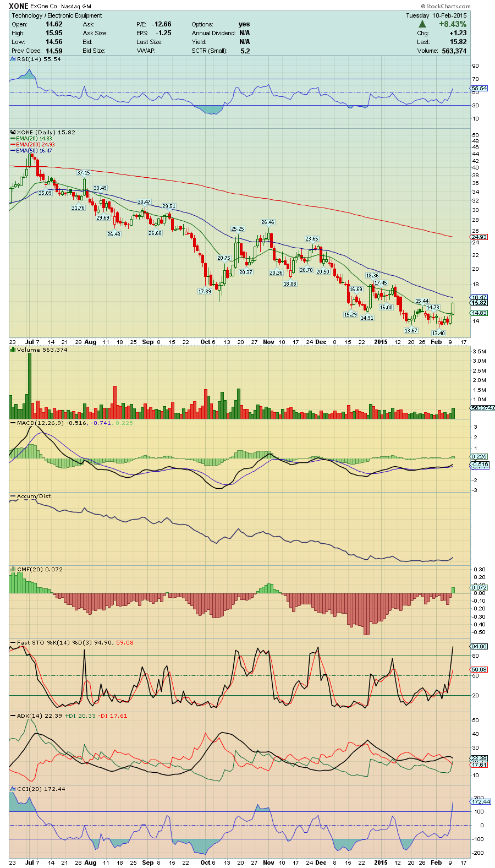Click the blue 16.47 price axis tag
Screen dimensions: 495x868
(x=479, y=297)
